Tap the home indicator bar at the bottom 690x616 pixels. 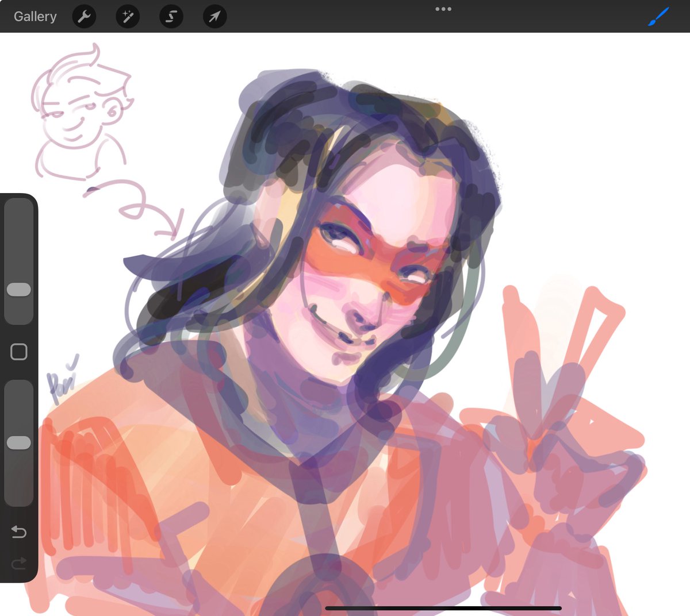443,607
